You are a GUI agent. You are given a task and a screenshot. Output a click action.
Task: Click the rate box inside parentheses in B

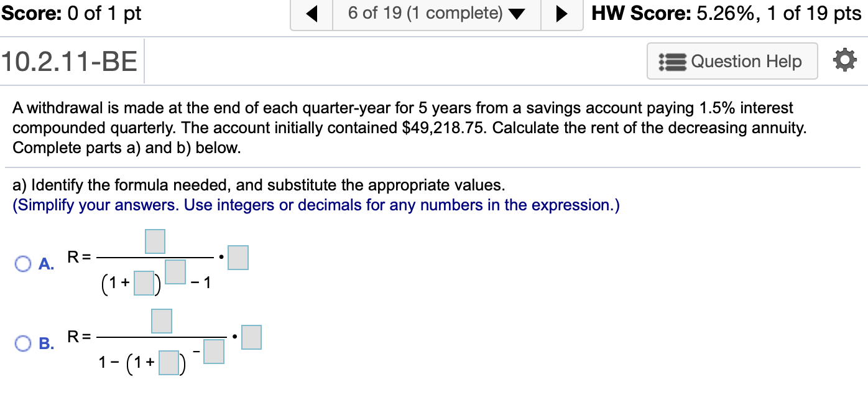(168, 363)
